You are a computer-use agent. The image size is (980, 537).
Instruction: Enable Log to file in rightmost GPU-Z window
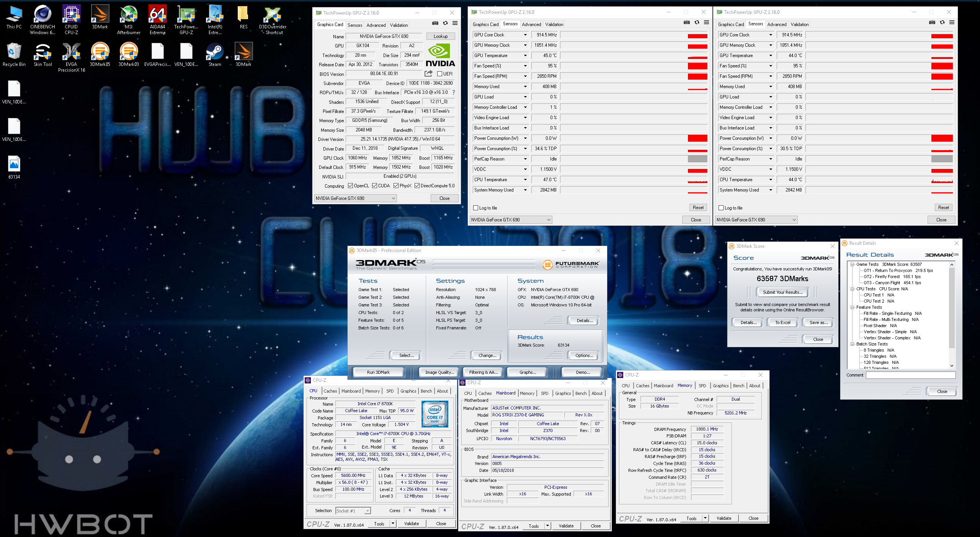pos(721,208)
